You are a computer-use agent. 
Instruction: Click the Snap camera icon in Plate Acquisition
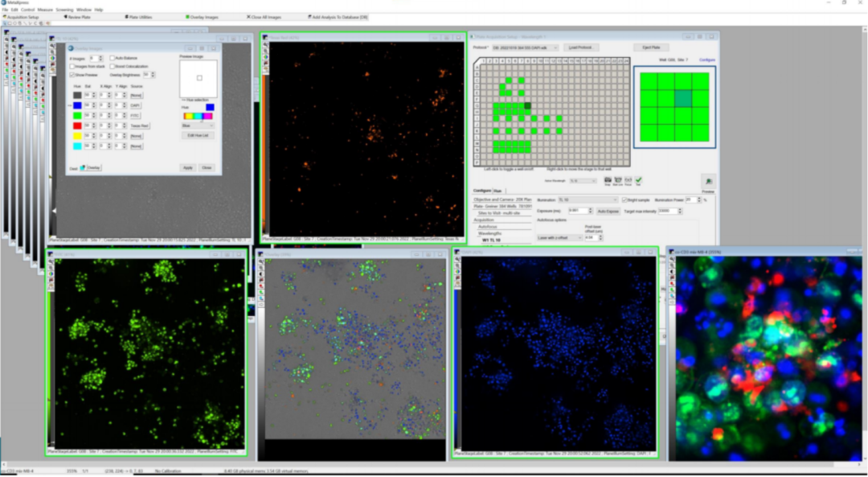[608, 180]
